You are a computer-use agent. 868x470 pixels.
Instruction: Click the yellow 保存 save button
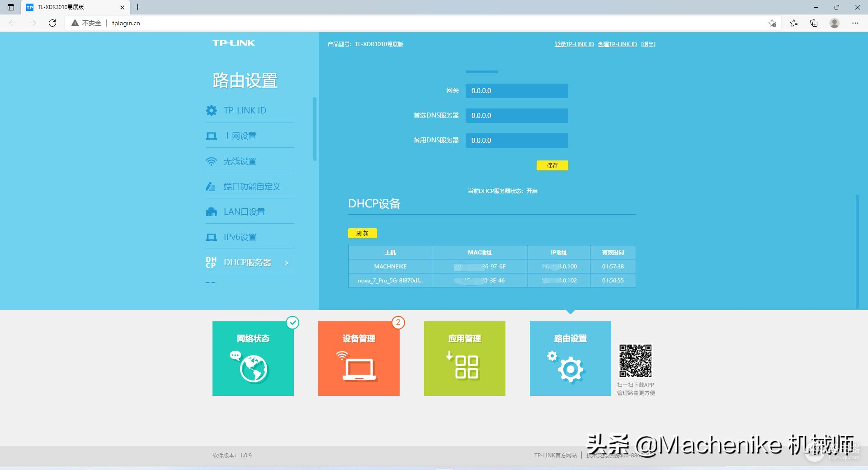click(552, 165)
